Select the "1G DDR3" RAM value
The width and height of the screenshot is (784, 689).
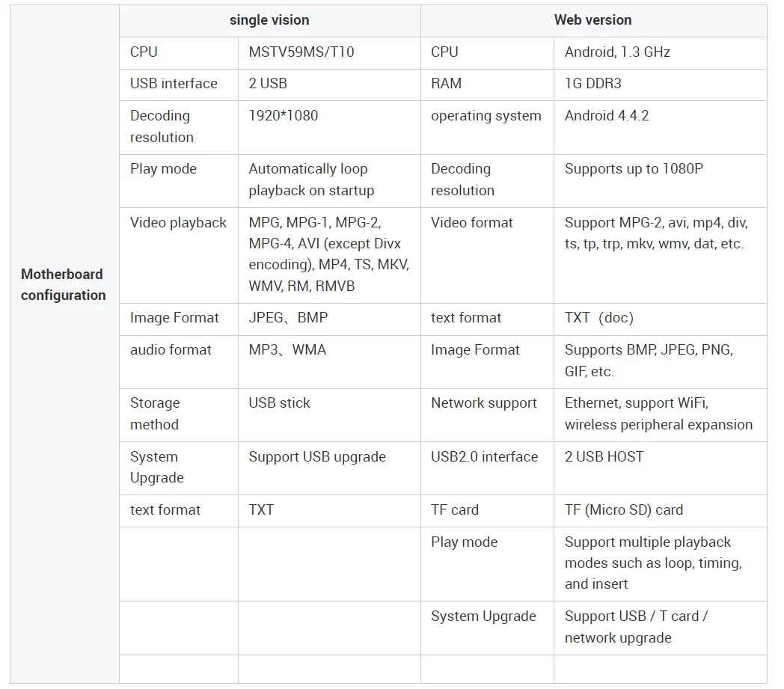593,84
